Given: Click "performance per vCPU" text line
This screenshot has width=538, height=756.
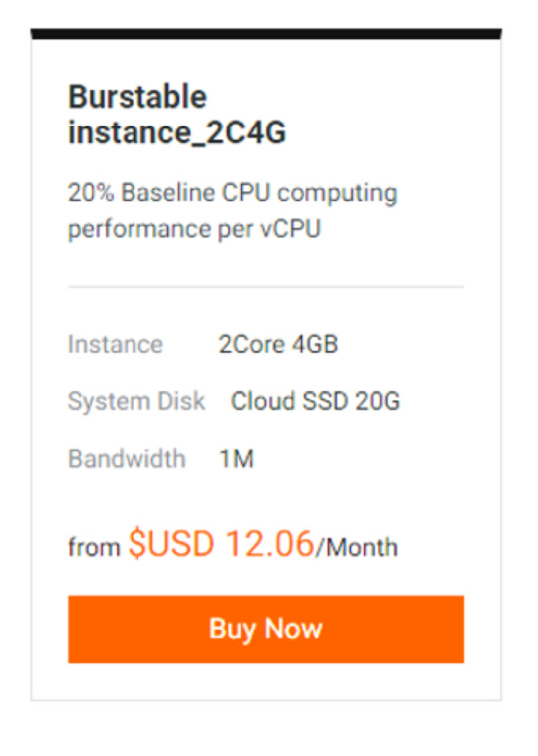Looking at the screenshot, I should tap(194, 229).
